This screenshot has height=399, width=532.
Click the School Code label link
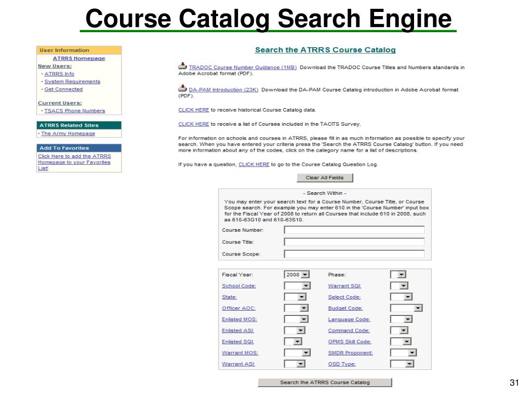pyautogui.click(x=239, y=286)
